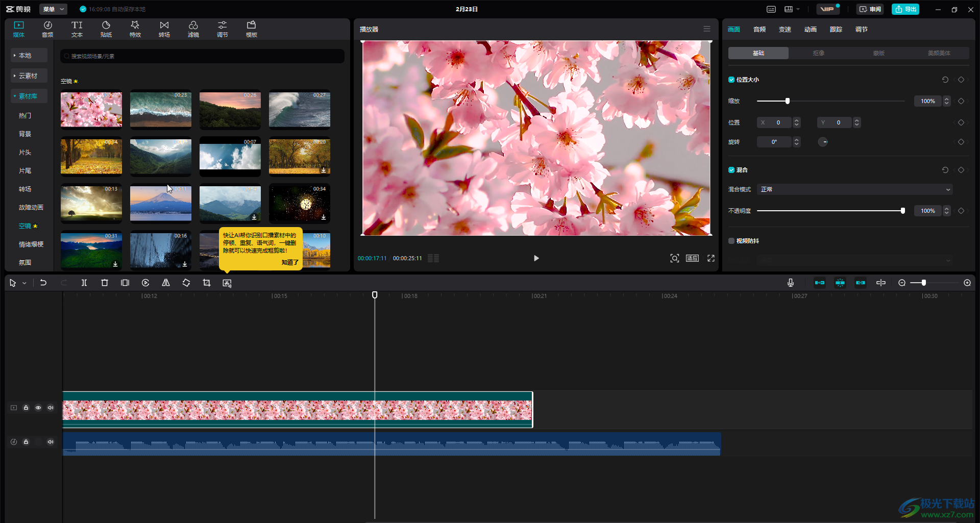Click the 导出 export button
This screenshot has height=523, width=980.
[905, 9]
